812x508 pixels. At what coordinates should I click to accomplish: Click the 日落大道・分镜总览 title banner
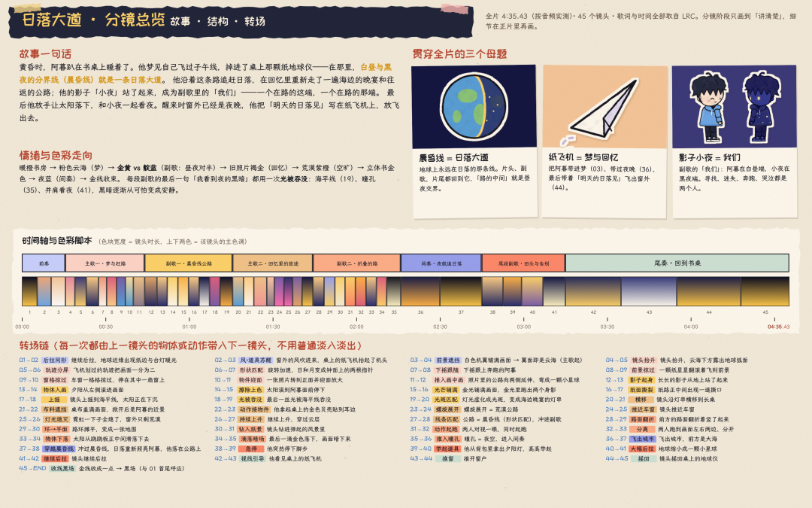pos(241,21)
